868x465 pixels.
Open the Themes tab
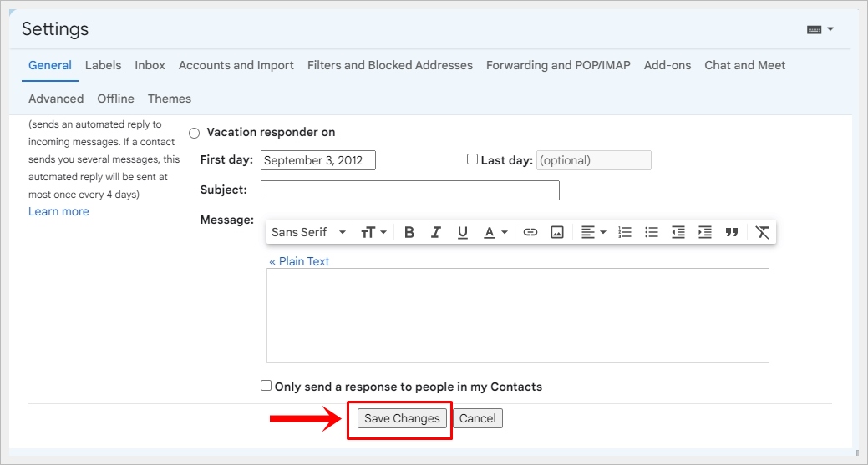click(x=170, y=99)
